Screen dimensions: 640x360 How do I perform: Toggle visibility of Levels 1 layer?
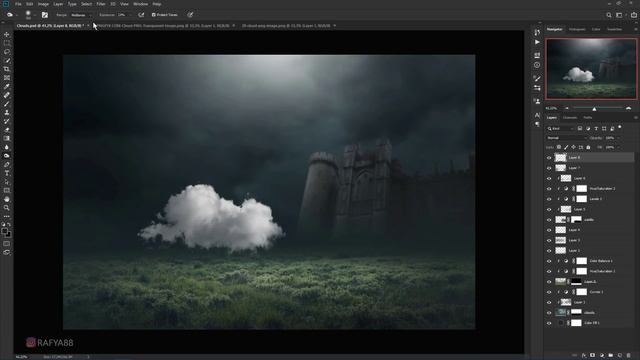pos(549,199)
